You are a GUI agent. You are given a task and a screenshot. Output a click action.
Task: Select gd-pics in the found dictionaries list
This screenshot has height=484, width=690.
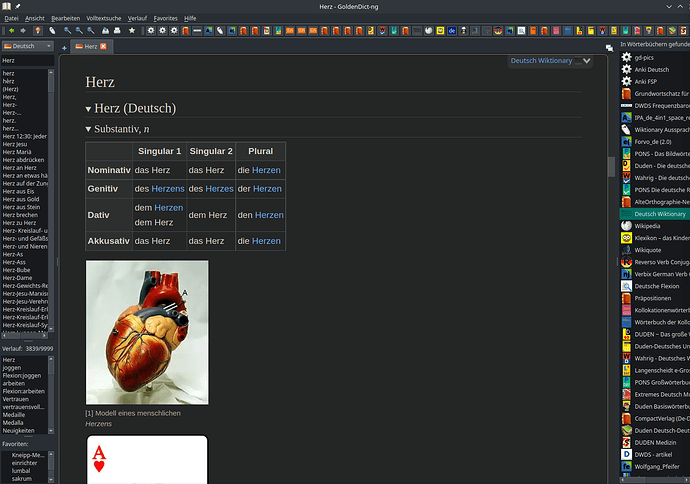point(655,57)
